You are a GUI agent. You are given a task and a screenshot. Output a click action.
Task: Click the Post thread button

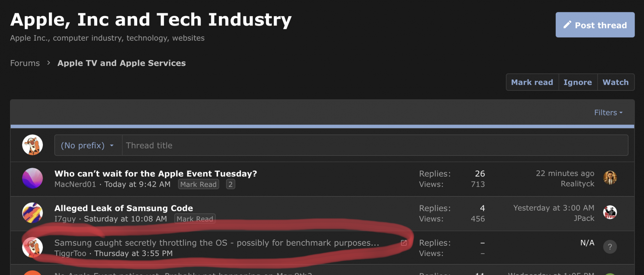point(595,25)
